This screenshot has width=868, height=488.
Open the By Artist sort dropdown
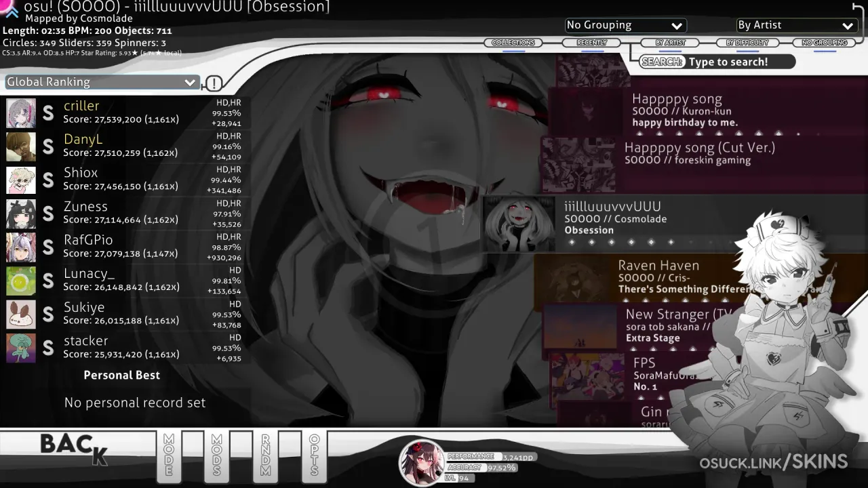click(797, 25)
